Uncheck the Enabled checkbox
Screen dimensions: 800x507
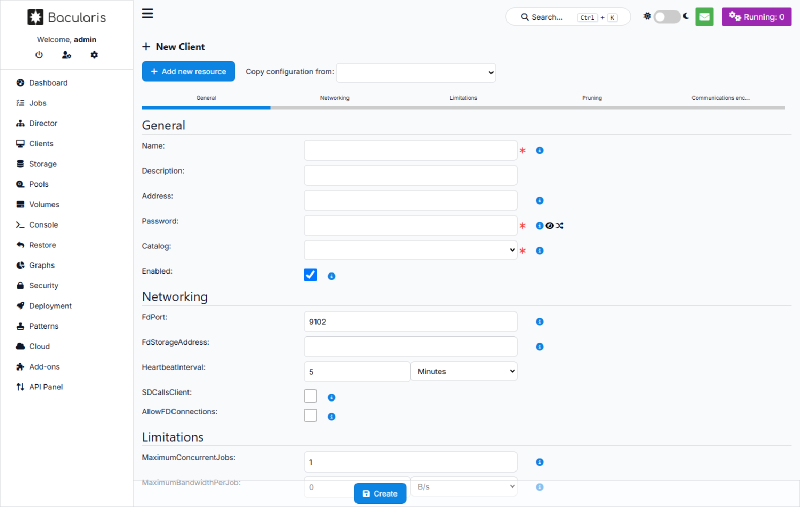click(x=310, y=275)
